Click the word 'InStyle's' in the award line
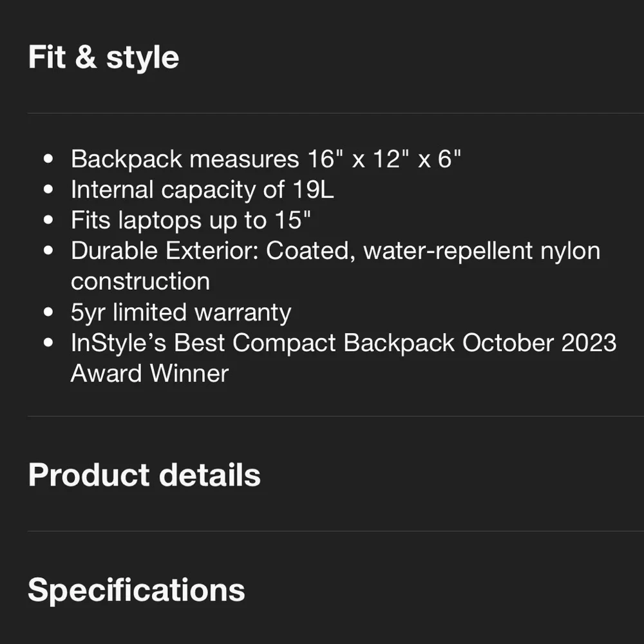The image size is (644, 644). [119, 343]
